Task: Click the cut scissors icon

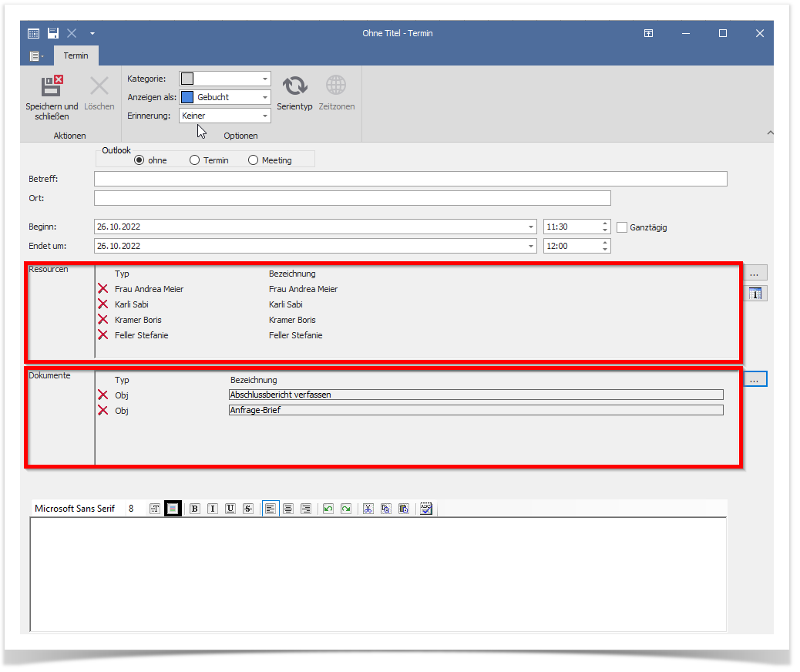Action: click(368, 509)
